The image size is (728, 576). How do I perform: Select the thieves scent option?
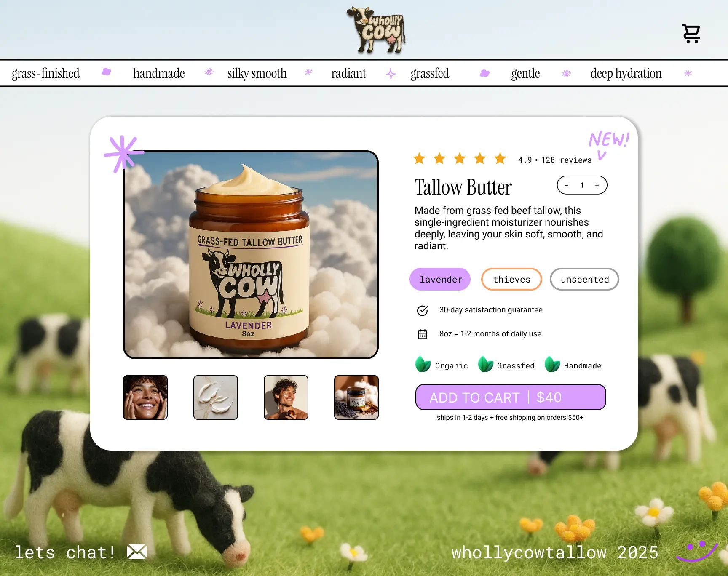click(x=511, y=279)
